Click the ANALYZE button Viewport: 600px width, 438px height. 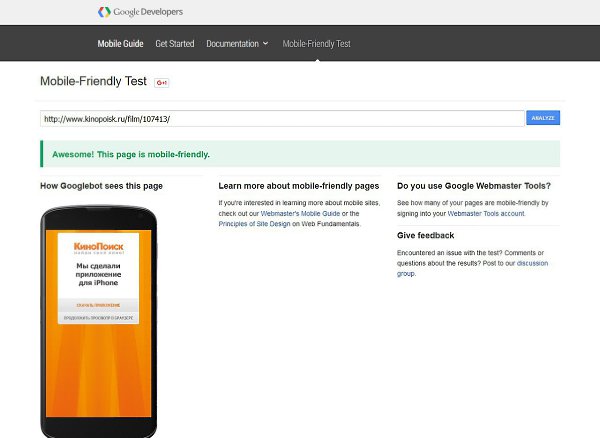point(543,118)
